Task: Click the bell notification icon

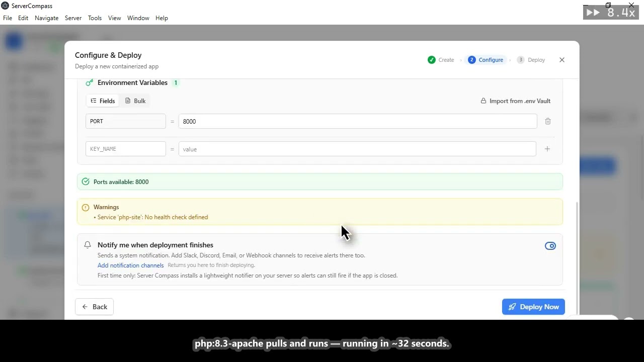Action: pos(88,245)
